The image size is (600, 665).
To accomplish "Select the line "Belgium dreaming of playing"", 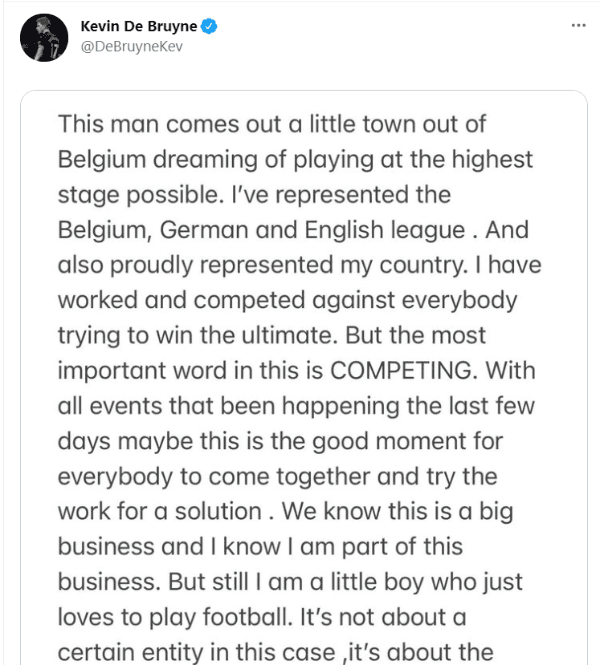I will (x=295, y=159).
